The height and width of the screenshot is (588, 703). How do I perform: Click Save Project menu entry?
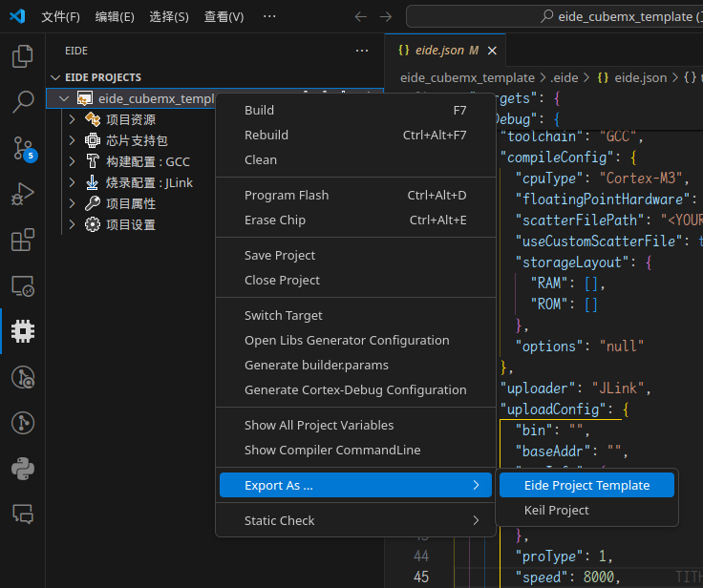(355, 256)
